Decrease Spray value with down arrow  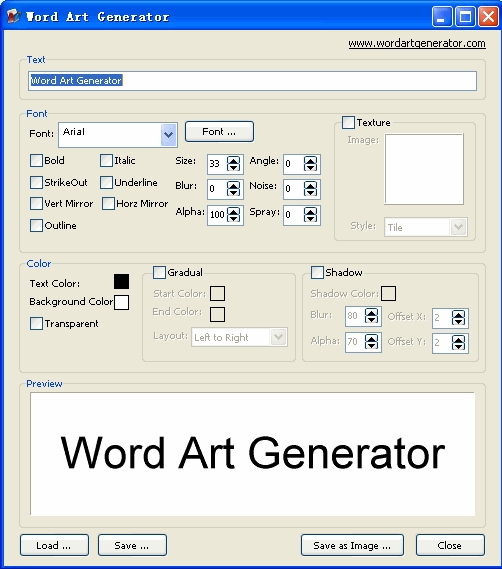[310, 218]
